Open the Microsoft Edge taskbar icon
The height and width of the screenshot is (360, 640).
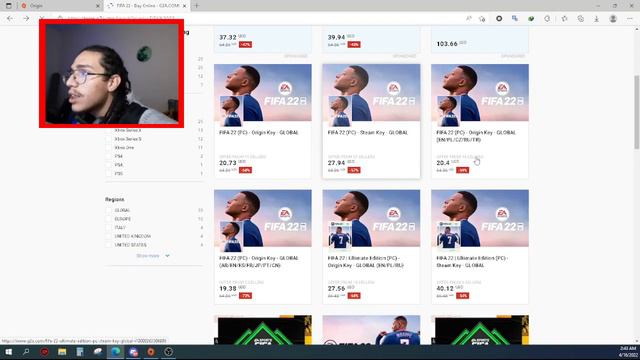pyautogui.click(x=116, y=352)
